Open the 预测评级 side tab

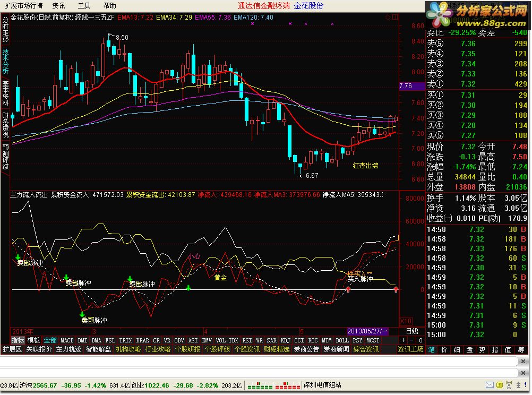pos(5,157)
